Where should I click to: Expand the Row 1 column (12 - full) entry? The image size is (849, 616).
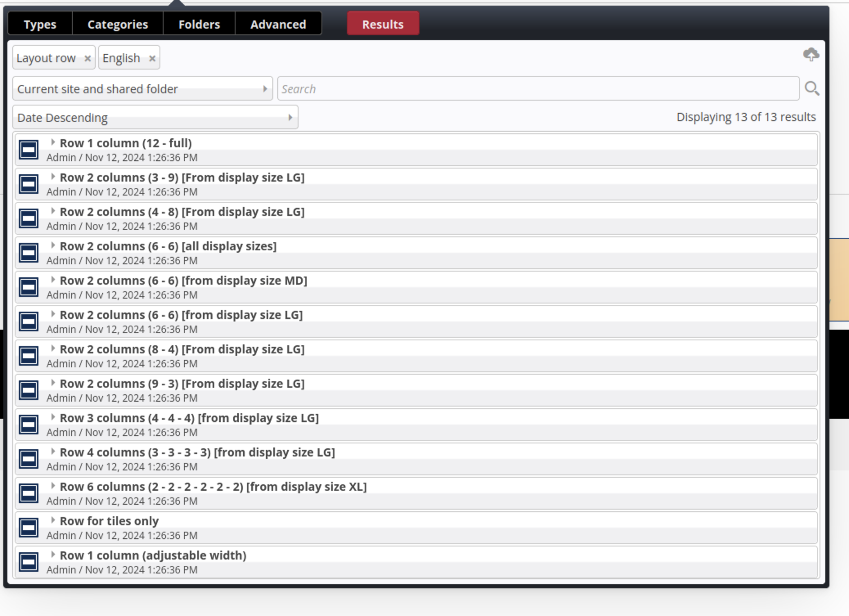[53, 142]
